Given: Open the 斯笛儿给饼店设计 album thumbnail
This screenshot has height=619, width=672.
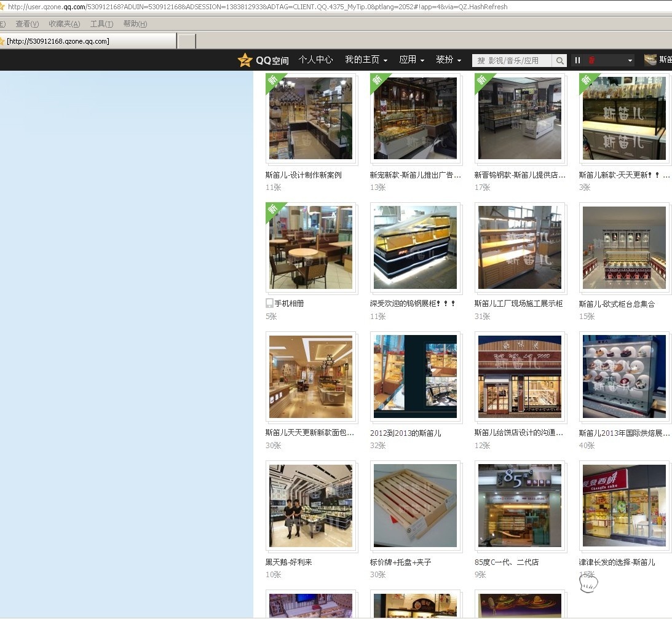Looking at the screenshot, I should coord(520,377).
